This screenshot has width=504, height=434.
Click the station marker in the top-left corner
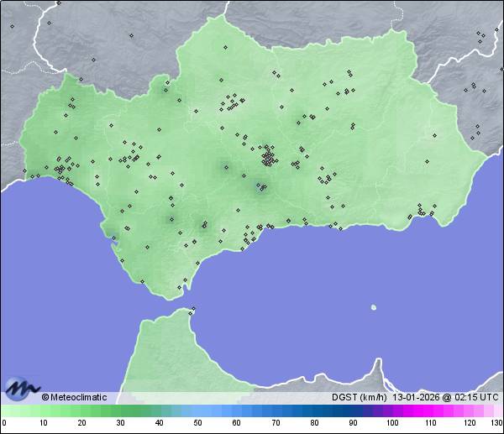pos(13,26)
